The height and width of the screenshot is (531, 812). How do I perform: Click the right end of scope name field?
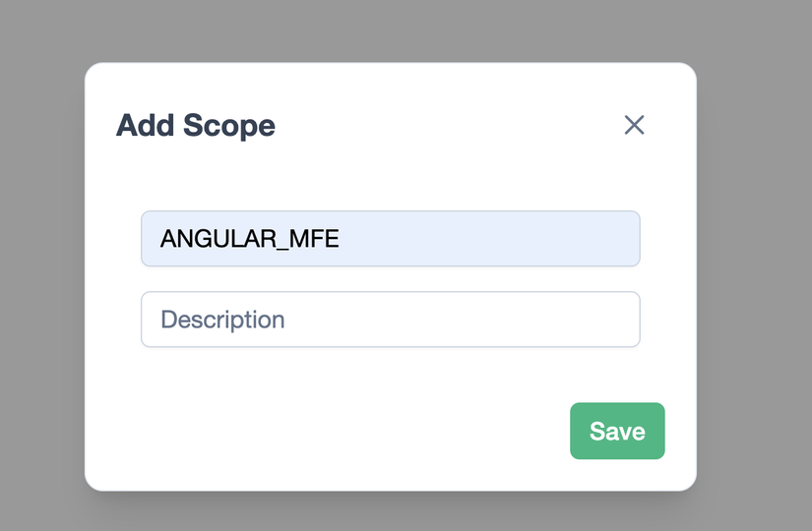[x=620, y=238]
